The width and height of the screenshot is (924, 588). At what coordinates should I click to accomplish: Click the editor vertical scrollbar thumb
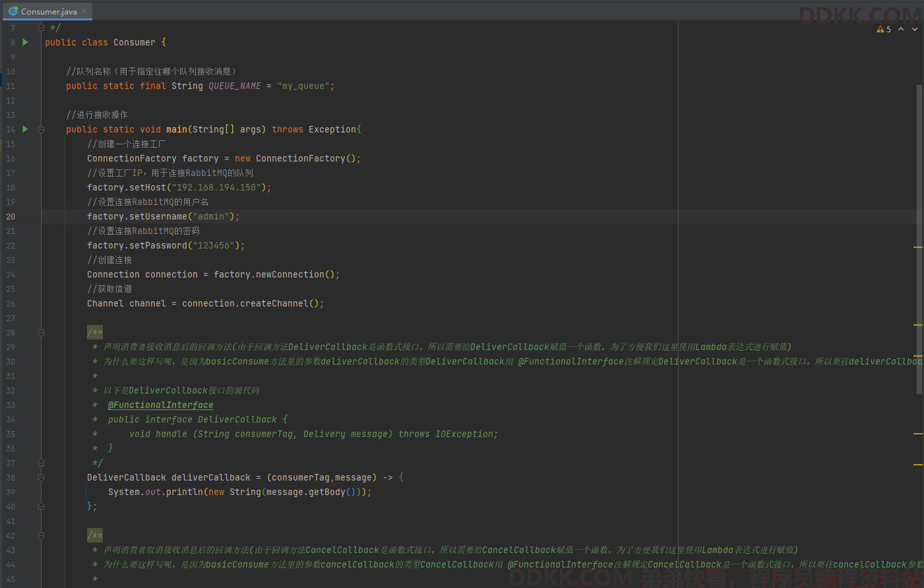pyautogui.click(x=919, y=239)
